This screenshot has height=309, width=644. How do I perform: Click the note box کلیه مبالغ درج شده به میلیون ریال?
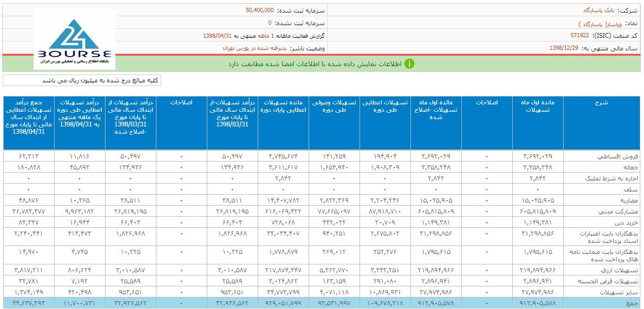pos(82,80)
